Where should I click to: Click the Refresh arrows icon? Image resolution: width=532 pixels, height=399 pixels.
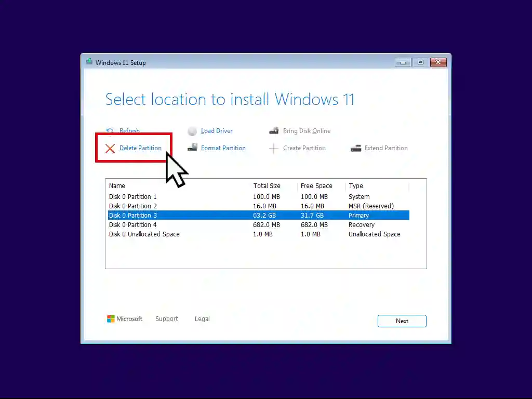110,131
